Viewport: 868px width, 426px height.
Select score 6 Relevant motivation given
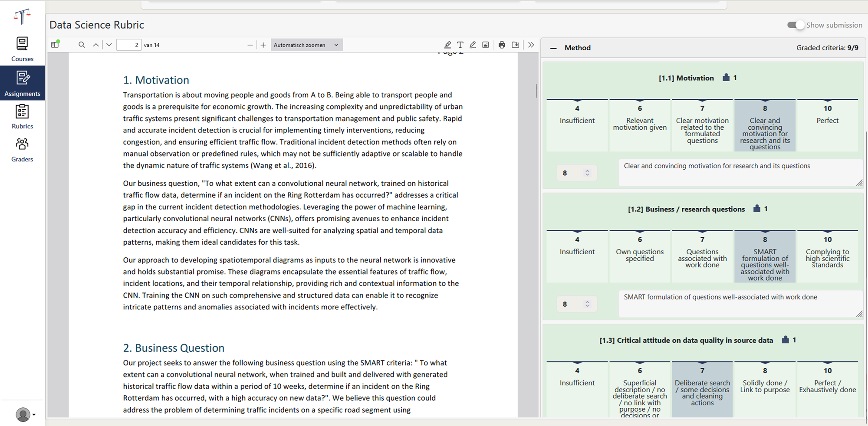(x=640, y=125)
